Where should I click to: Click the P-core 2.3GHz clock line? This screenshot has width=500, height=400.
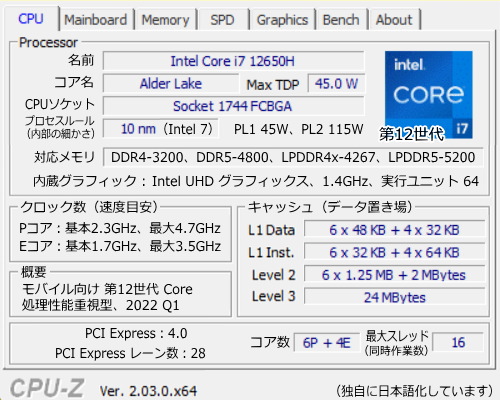120,228
